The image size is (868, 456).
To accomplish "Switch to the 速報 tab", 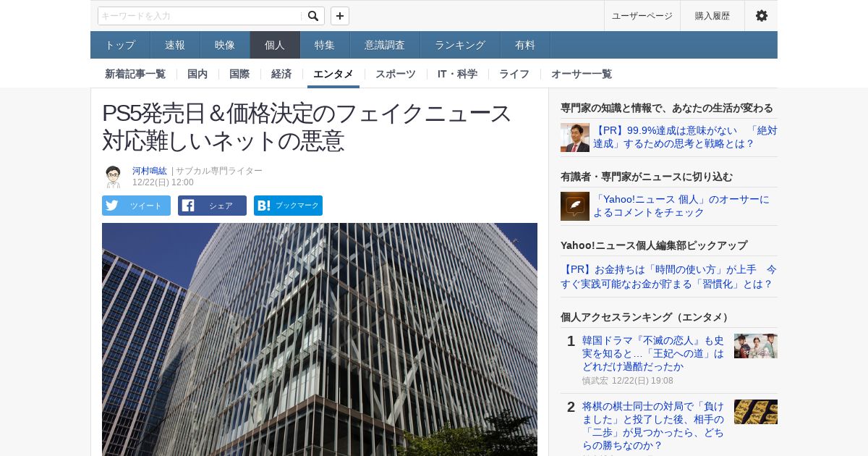I will pos(175,45).
